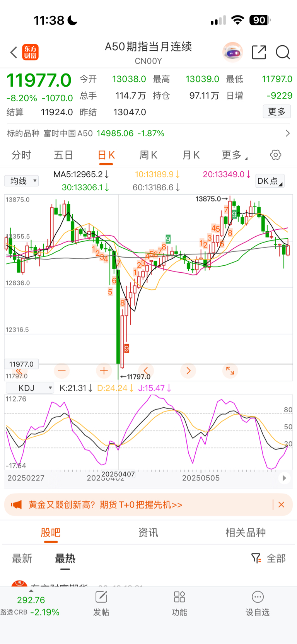Tap the megaphone icon in banner

[x=16, y=505]
